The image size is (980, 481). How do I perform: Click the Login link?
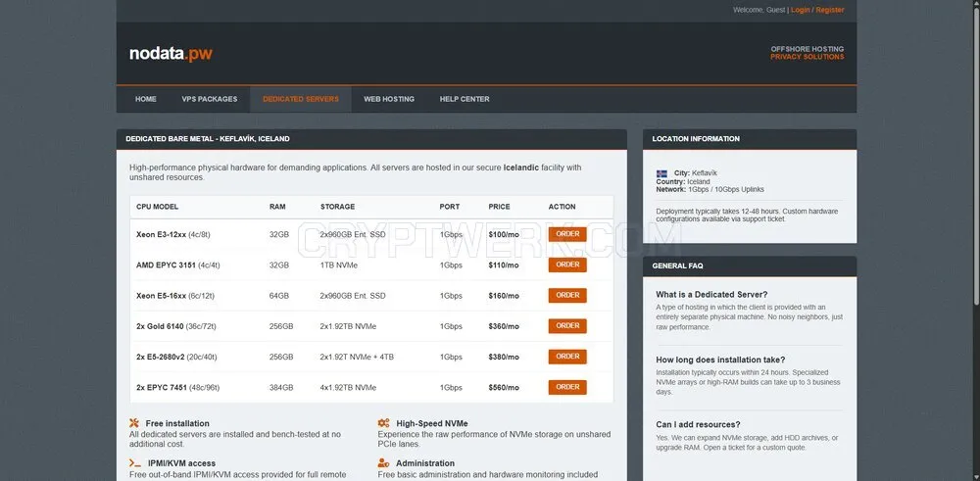coord(800,10)
